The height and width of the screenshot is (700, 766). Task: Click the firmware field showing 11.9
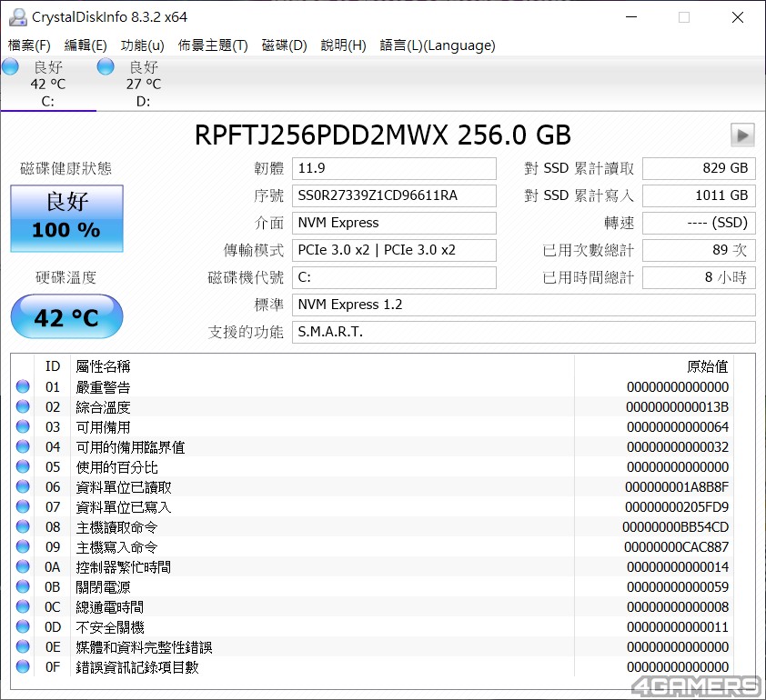coord(394,168)
